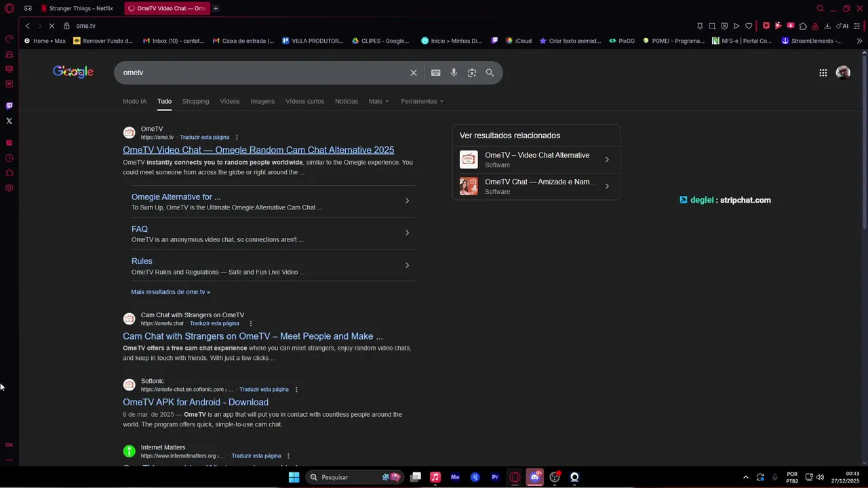Select the Vídeos curtos search tab

304,101
